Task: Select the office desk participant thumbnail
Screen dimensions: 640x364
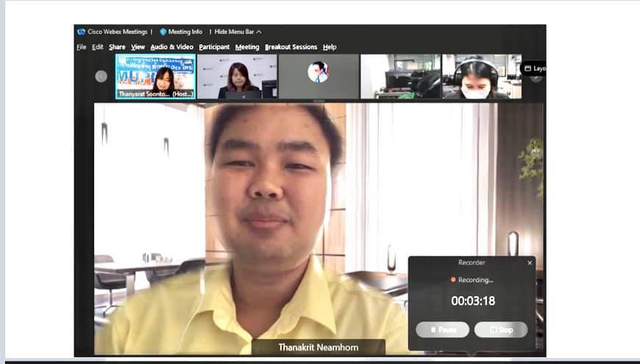Action: click(x=400, y=76)
